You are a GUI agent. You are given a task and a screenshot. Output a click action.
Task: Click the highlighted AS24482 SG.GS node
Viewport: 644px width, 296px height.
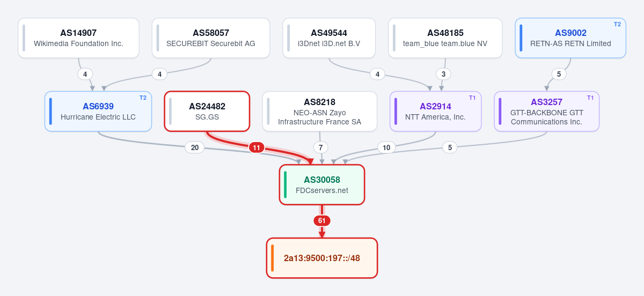tap(207, 112)
